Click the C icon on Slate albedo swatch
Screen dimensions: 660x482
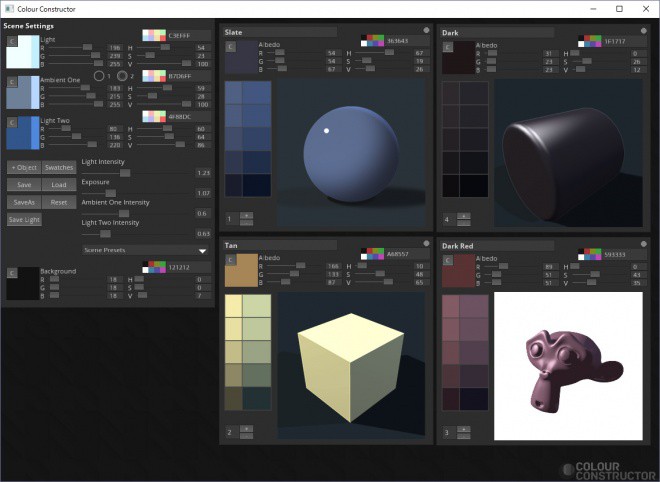point(230,46)
